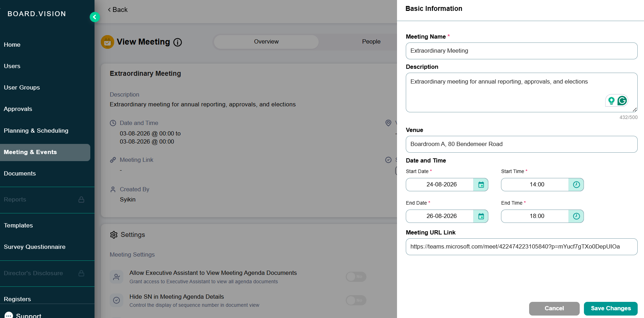644x318 pixels.
Task: Click the End Time field showing 18:00
Action: tap(535, 216)
